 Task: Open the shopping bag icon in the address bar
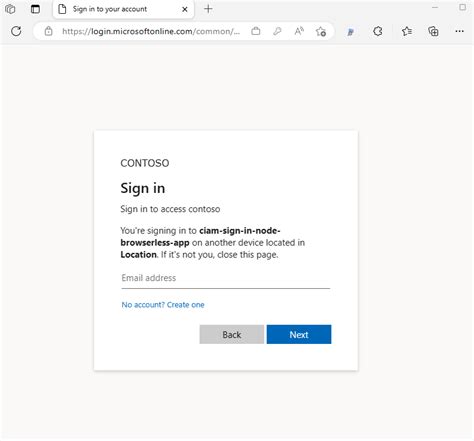click(256, 31)
